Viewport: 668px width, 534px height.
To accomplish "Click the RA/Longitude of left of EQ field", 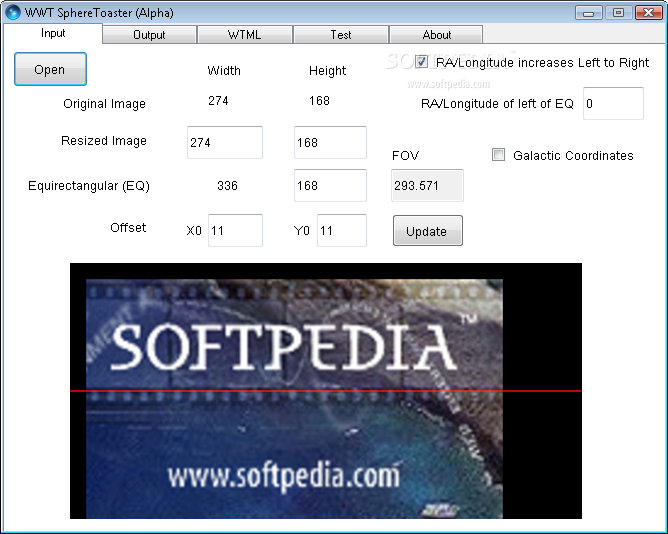I will 613,104.
